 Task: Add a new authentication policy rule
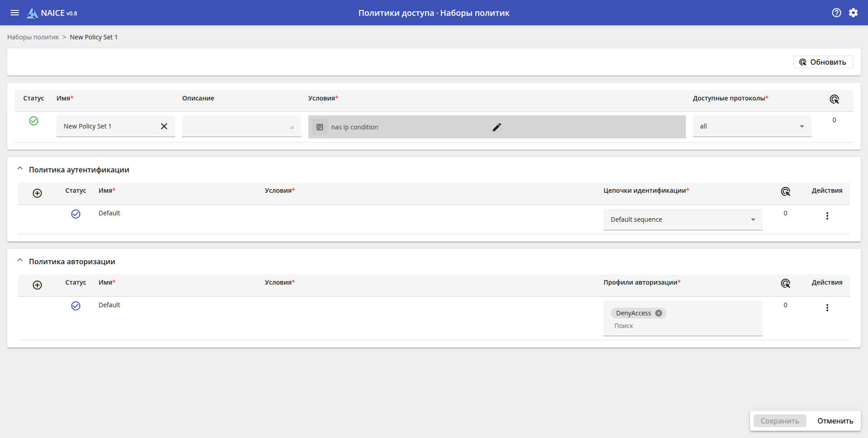point(38,193)
